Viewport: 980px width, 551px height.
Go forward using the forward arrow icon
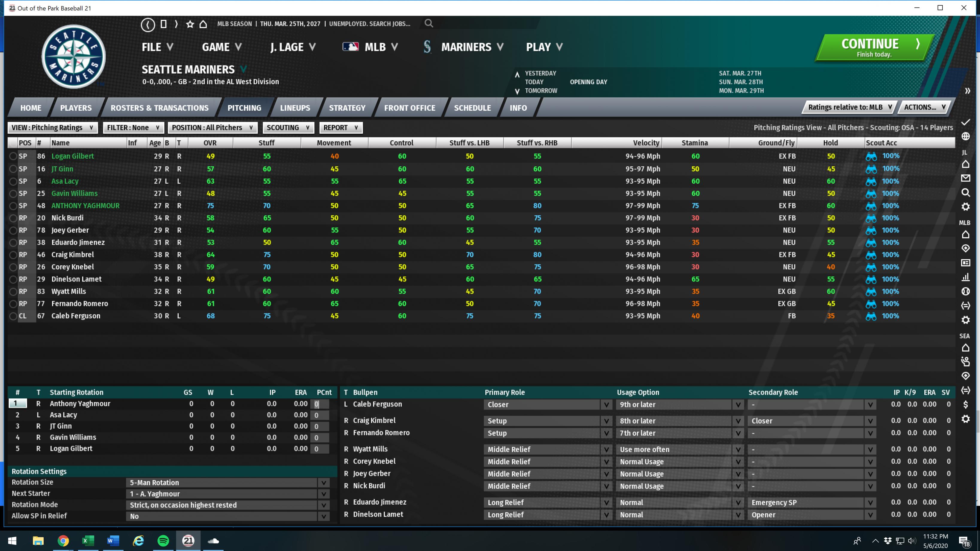pos(176,24)
